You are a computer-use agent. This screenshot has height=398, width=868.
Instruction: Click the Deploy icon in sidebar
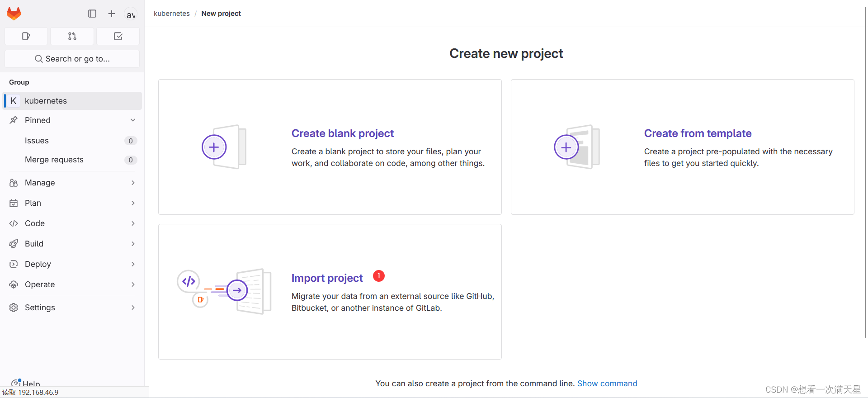point(14,264)
